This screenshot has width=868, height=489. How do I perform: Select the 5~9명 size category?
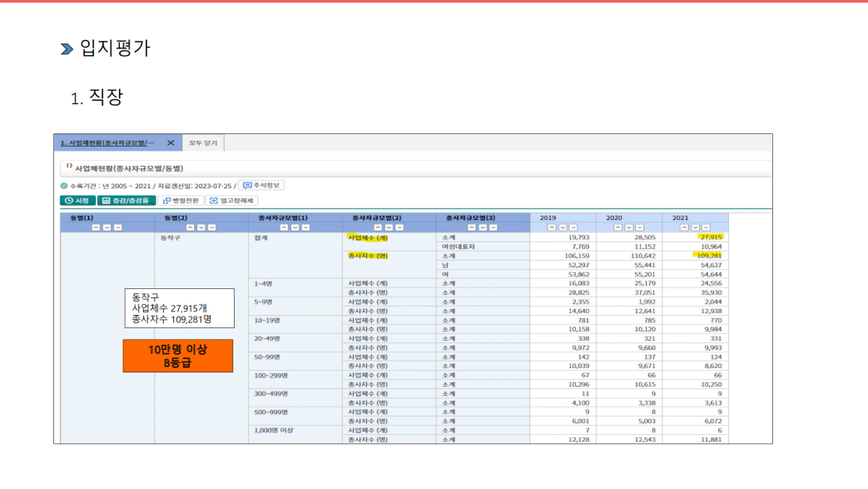[x=263, y=302]
